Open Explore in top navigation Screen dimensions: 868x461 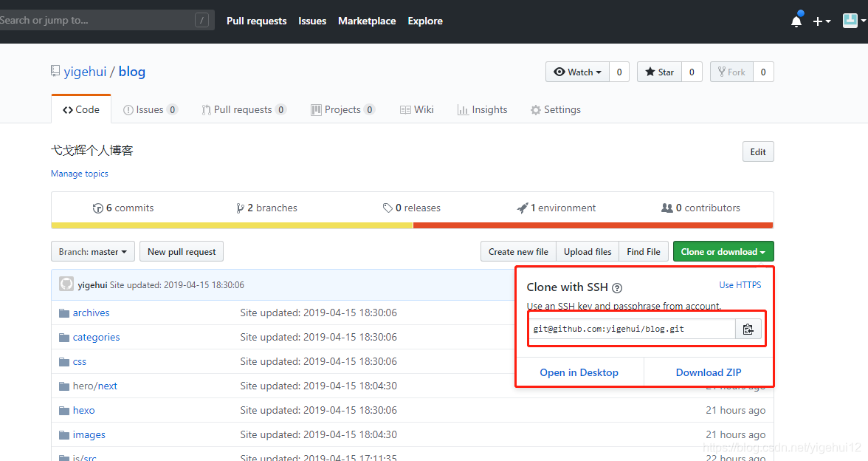point(425,21)
